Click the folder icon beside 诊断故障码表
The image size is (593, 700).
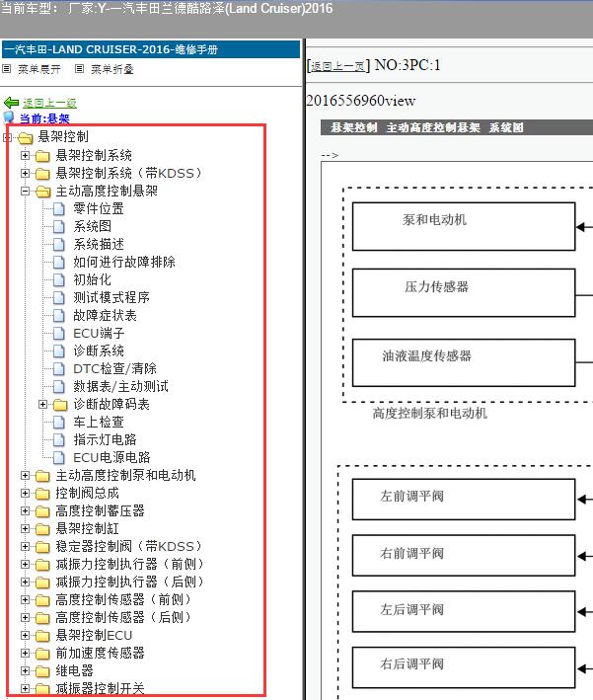pyautogui.click(x=60, y=405)
